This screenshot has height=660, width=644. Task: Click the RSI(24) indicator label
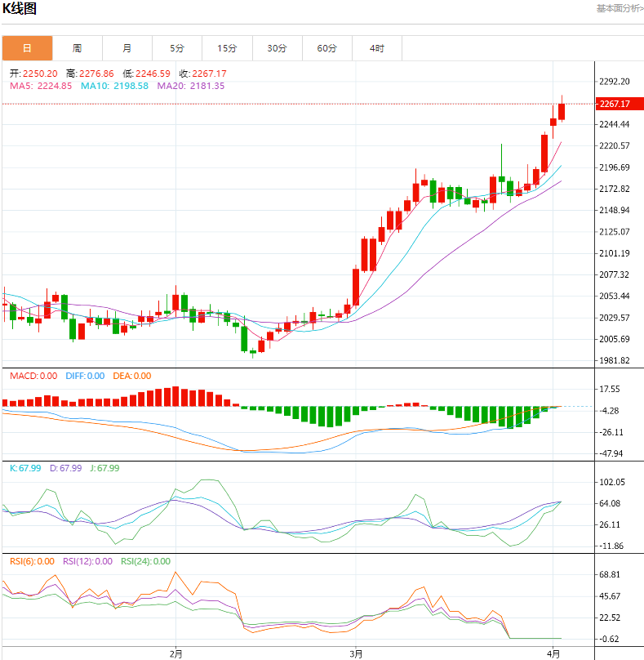click(x=145, y=561)
